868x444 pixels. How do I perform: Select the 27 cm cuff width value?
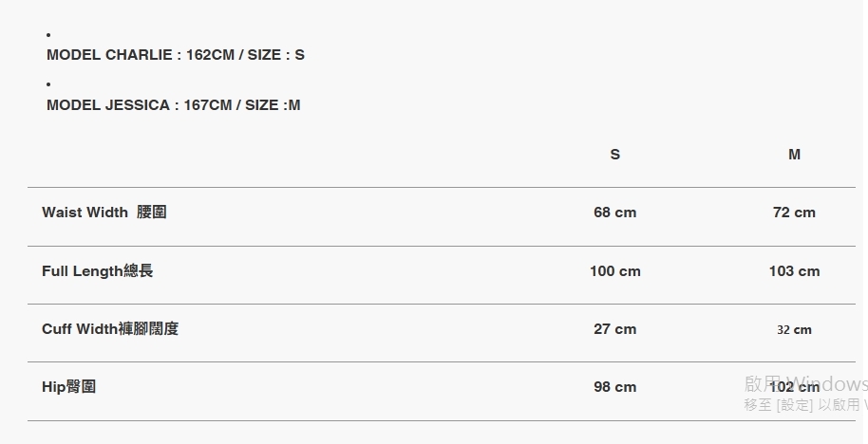point(615,329)
